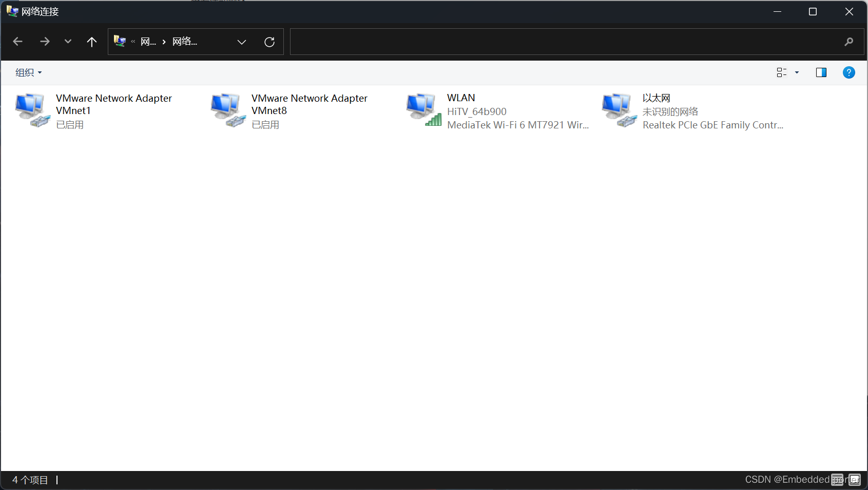Viewport: 868px width, 490px height.
Task: Change view with the view layout icon
Action: click(782, 72)
